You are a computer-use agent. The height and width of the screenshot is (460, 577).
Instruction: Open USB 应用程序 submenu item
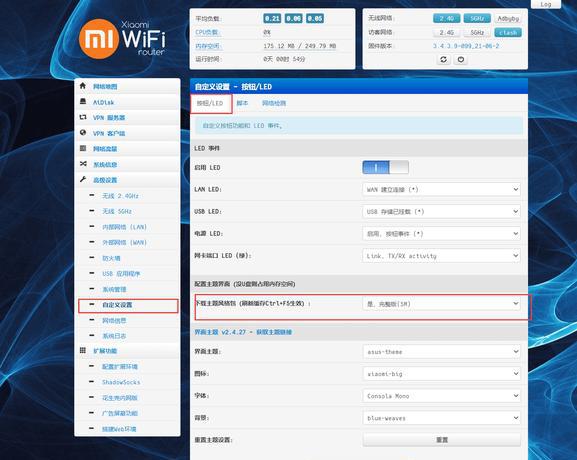click(x=121, y=274)
